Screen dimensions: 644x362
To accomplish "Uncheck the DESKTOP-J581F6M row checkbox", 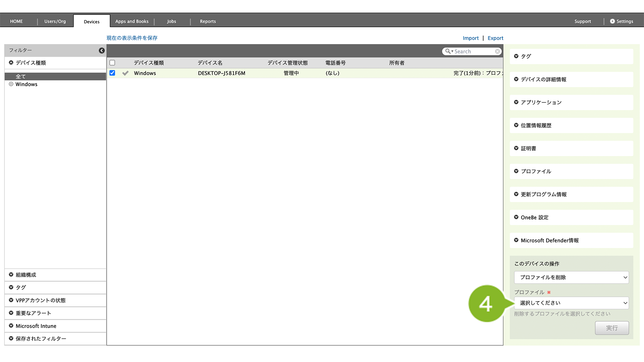I will pos(112,73).
